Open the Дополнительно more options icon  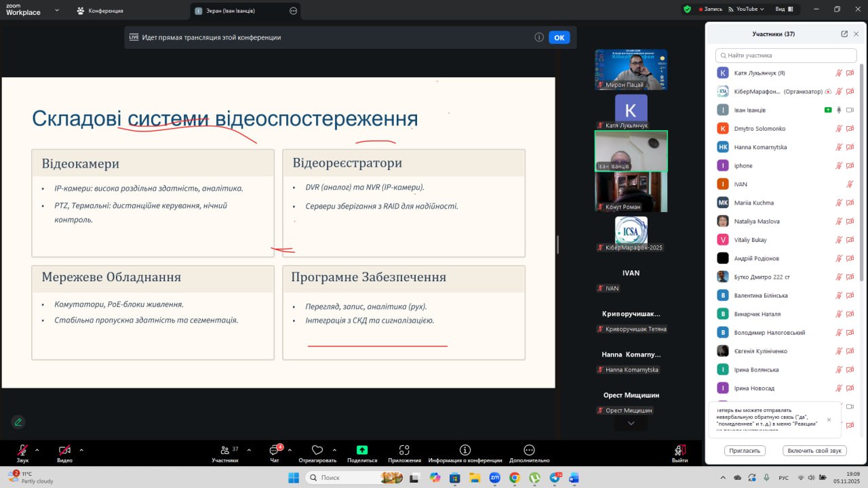[x=530, y=450]
